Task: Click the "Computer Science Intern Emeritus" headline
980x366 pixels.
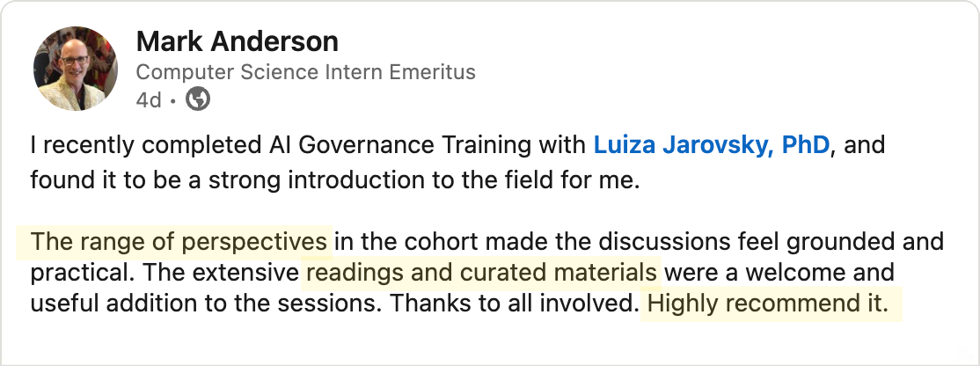Action: 305,72
